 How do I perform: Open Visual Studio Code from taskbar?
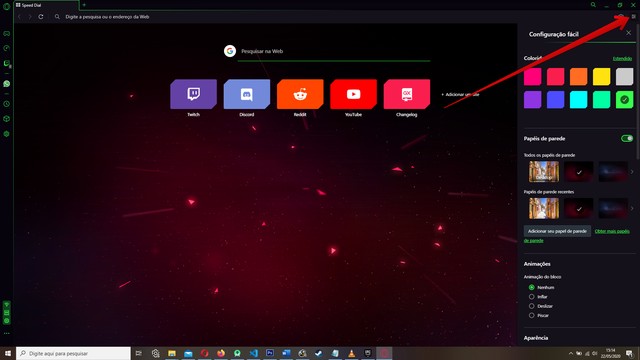253,353
